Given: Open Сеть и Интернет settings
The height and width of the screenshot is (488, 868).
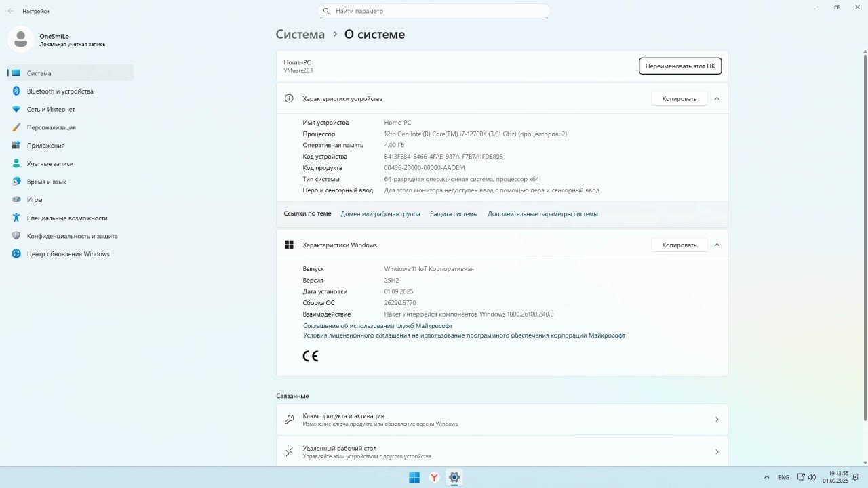Looking at the screenshot, I should click(71, 109).
